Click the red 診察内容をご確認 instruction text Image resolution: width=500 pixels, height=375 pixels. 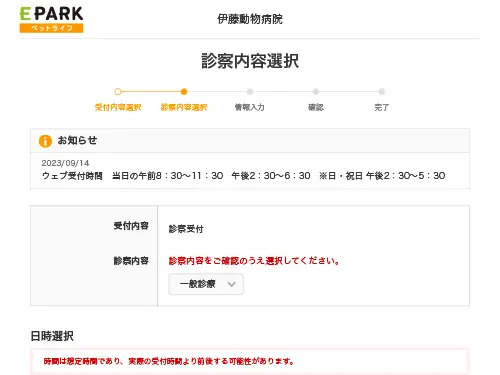pos(254,261)
